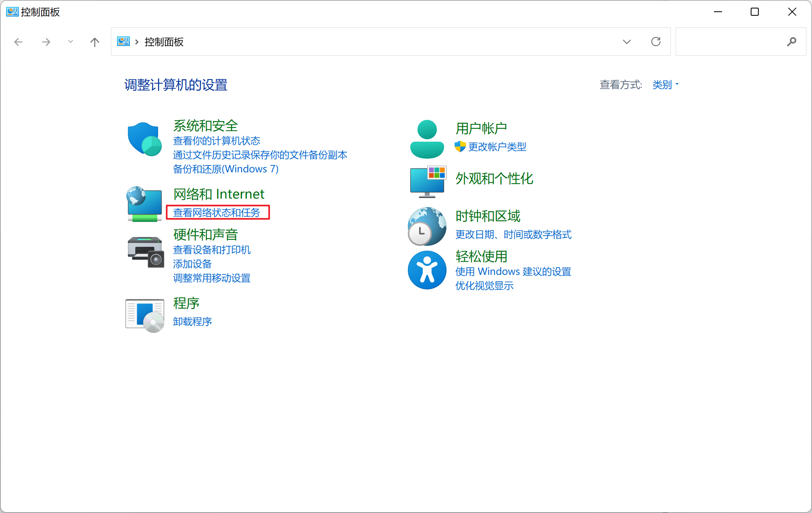Image resolution: width=812 pixels, height=513 pixels.
Task: Click 控制面板 breadcrumb in address bar
Action: tap(164, 42)
